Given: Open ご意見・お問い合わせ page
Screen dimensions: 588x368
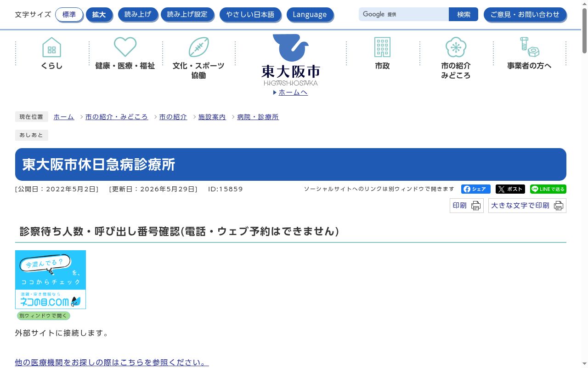Looking at the screenshot, I should [525, 14].
